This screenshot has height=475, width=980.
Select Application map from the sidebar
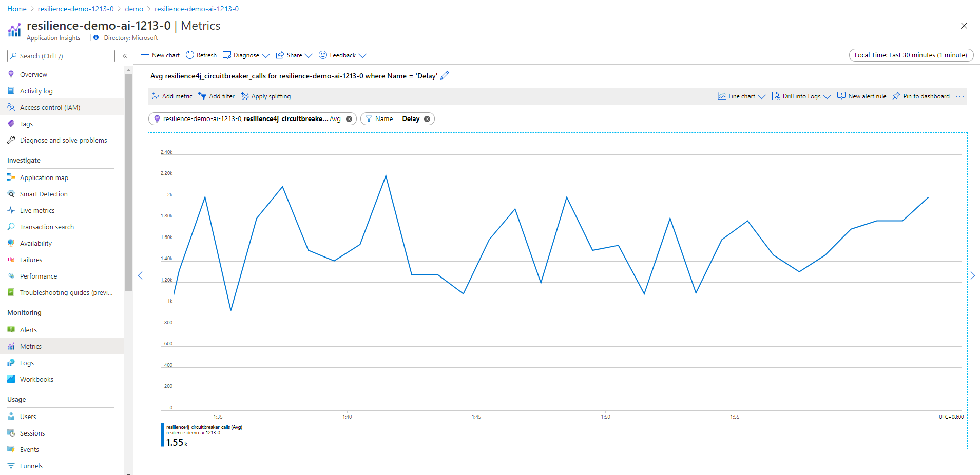coord(44,178)
